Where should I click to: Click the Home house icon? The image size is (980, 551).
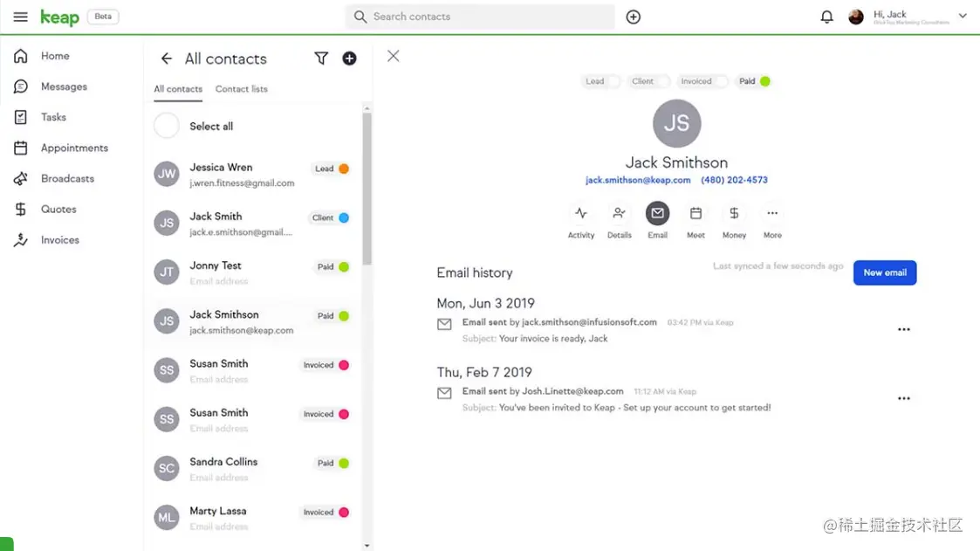pyautogui.click(x=21, y=56)
